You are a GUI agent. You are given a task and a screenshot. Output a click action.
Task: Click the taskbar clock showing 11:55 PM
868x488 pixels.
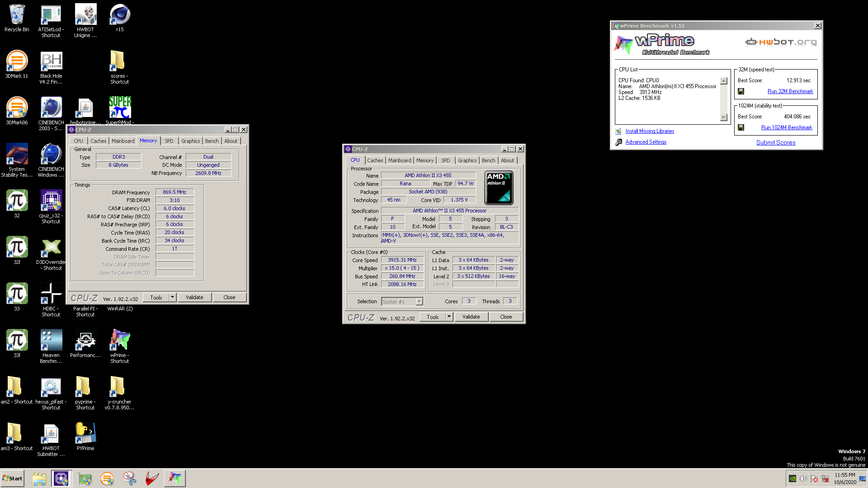pos(845,479)
